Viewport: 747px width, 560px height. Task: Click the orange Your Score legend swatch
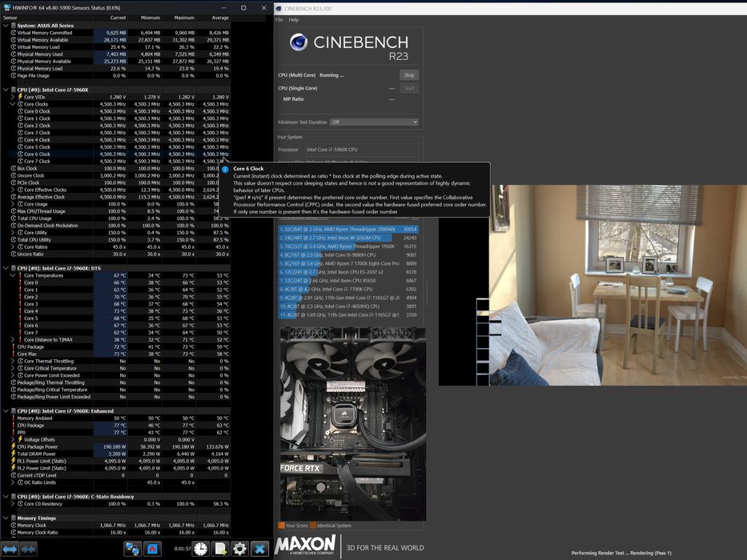point(282,526)
